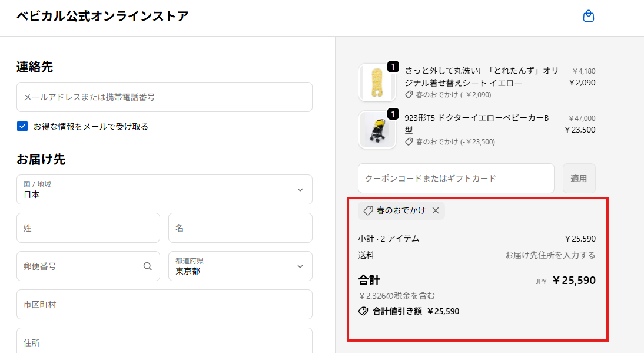The height and width of the screenshot is (353, 644).
Task: Focus the coupon code or gift card field
Action: [x=456, y=178]
